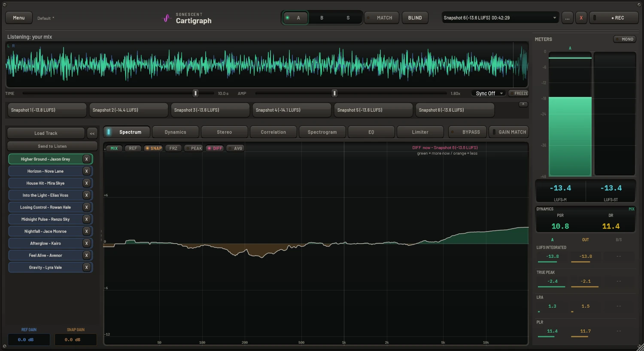Viewport: 644px width, 351px height.
Task: Enable PEAK spectrum trace
Action: [x=194, y=148]
